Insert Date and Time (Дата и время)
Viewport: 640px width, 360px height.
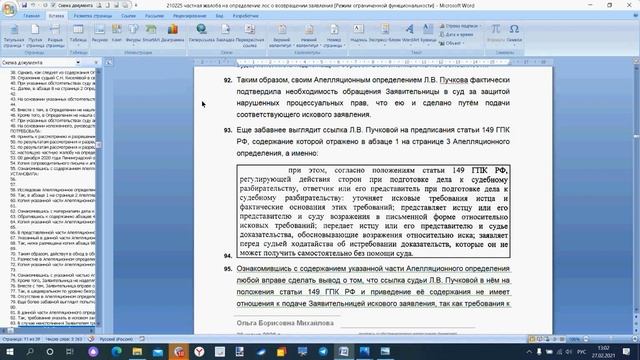click(x=456, y=35)
